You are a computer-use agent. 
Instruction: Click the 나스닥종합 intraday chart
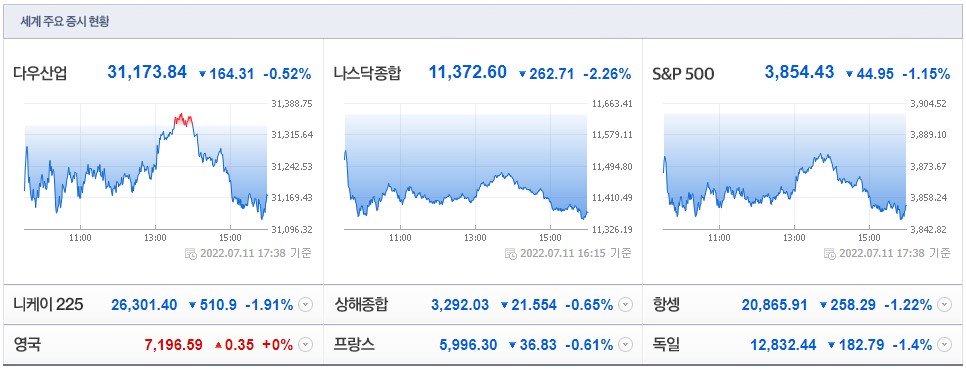coord(466,166)
